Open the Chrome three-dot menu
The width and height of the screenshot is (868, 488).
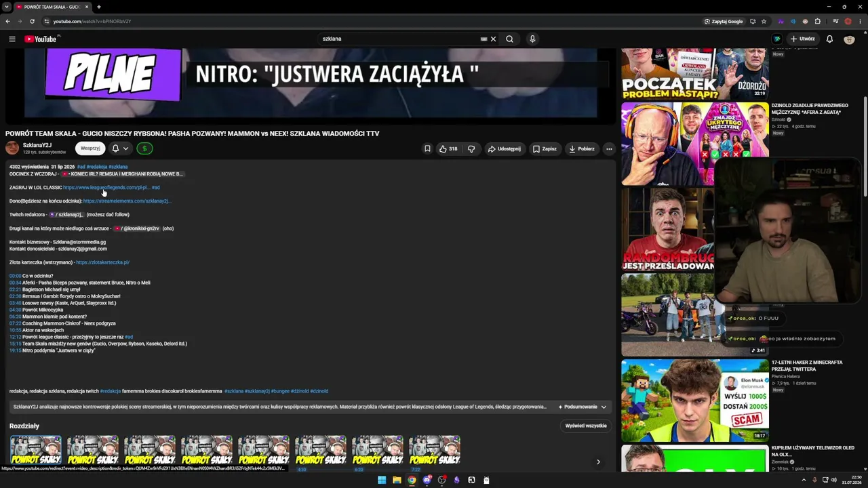(861, 22)
